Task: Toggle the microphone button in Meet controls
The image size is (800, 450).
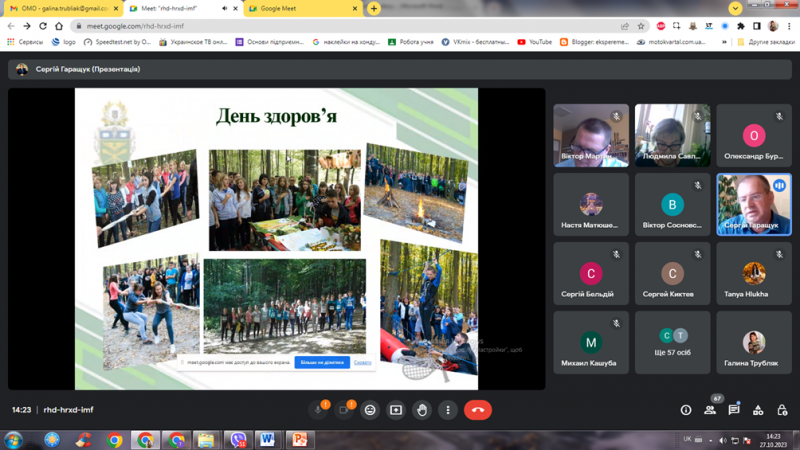Action: [318, 410]
